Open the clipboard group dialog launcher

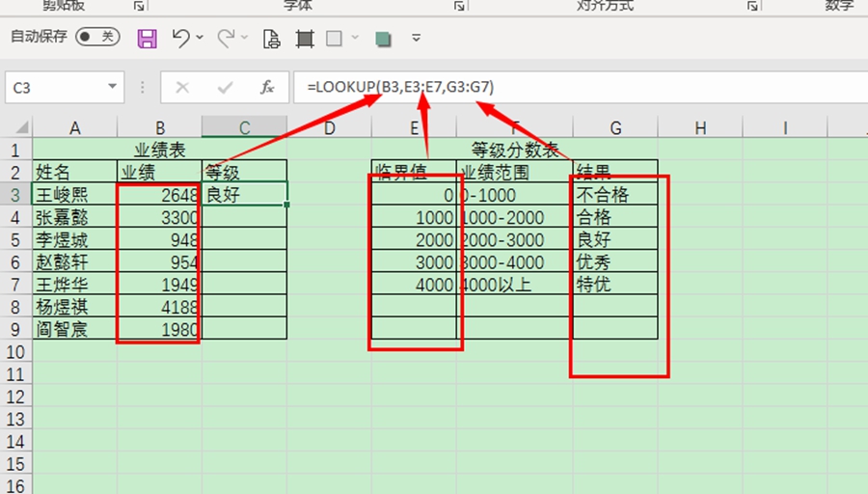coord(140,6)
